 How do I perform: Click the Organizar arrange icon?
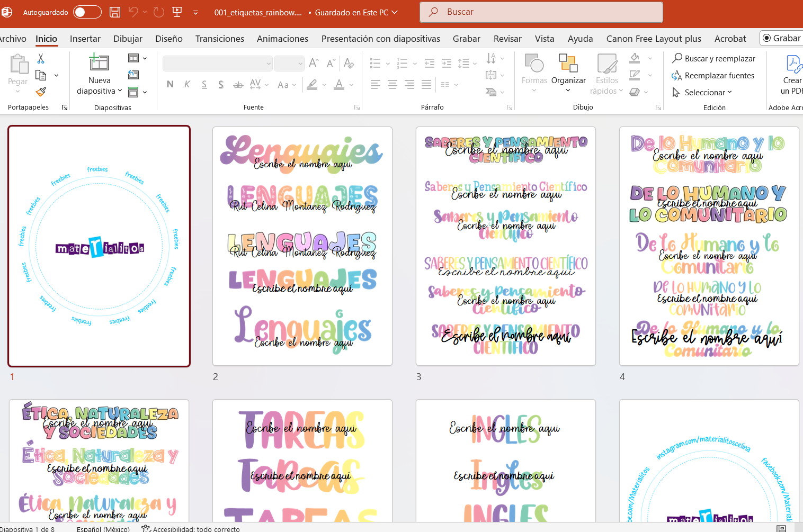568,64
